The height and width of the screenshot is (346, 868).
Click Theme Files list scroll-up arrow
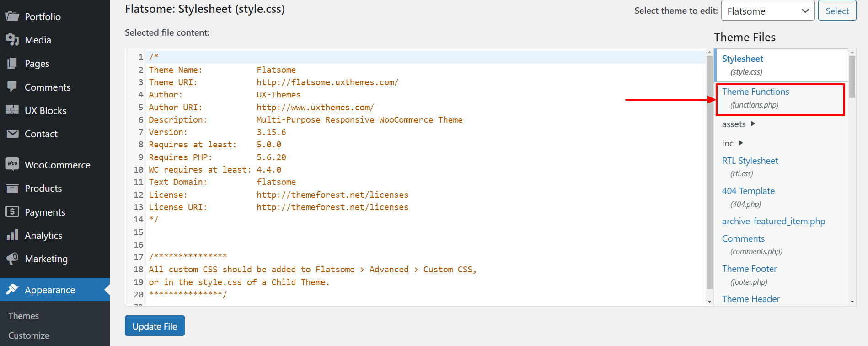[x=852, y=52]
